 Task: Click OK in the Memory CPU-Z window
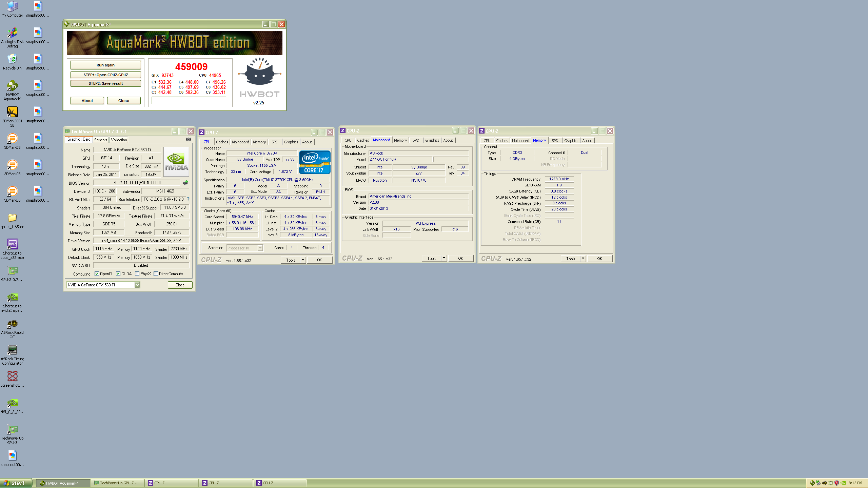599,259
